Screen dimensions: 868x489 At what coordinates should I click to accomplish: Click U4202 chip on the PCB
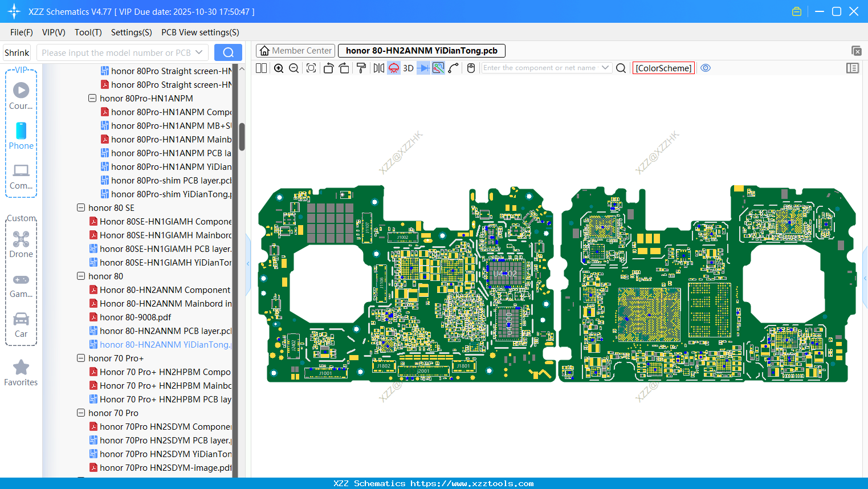pos(505,274)
